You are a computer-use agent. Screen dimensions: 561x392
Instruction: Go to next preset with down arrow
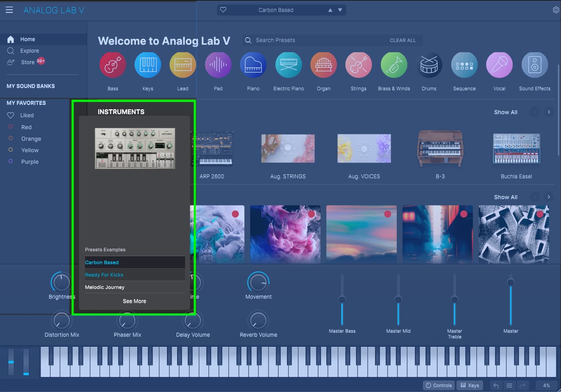click(340, 10)
